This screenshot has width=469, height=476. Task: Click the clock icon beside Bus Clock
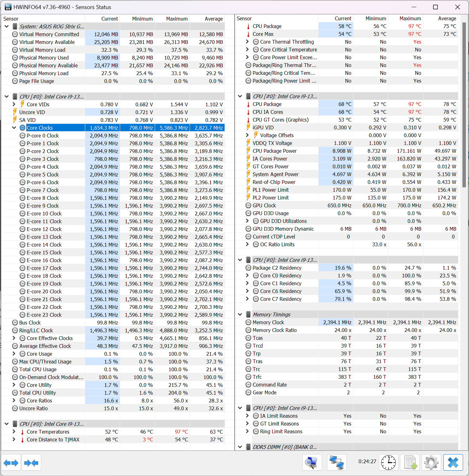(15, 323)
